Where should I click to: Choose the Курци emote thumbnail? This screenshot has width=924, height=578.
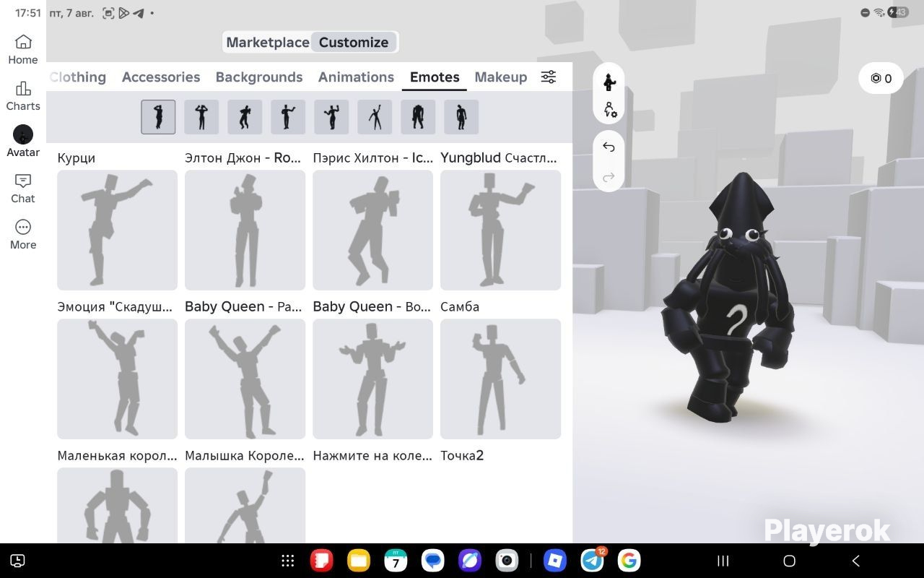click(x=117, y=230)
